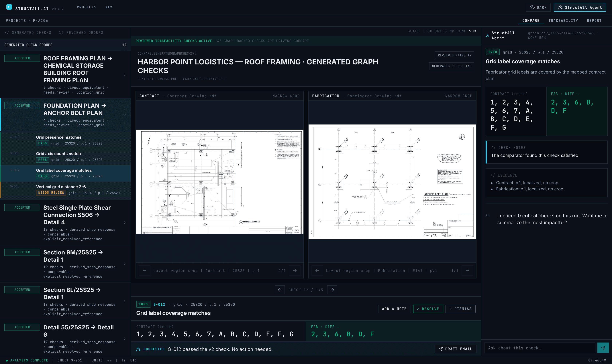This screenshot has width=612, height=364.
Task: Go to previous fabrication crop arrow
Action: tap(317, 271)
